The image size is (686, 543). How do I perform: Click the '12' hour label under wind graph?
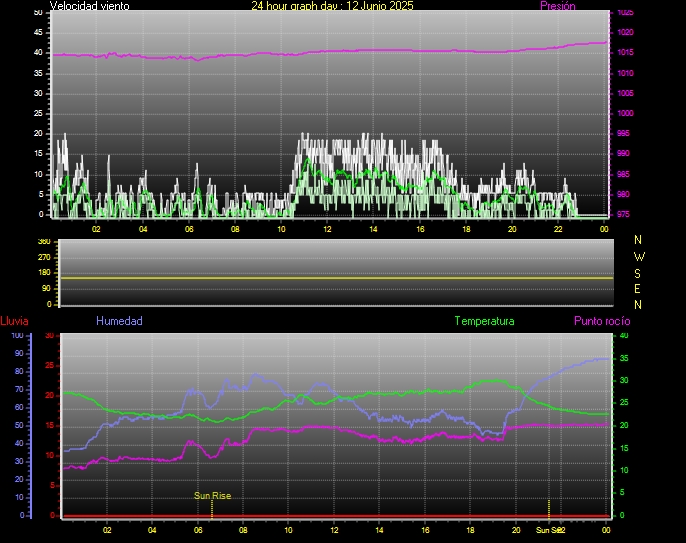click(327, 229)
